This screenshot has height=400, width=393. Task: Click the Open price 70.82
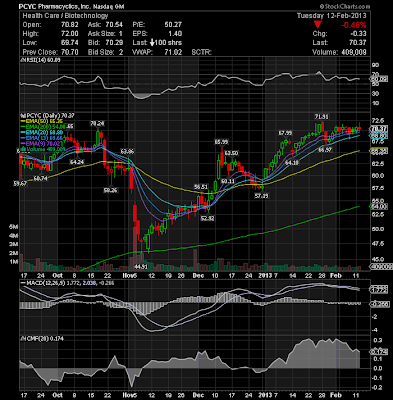[70, 25]
